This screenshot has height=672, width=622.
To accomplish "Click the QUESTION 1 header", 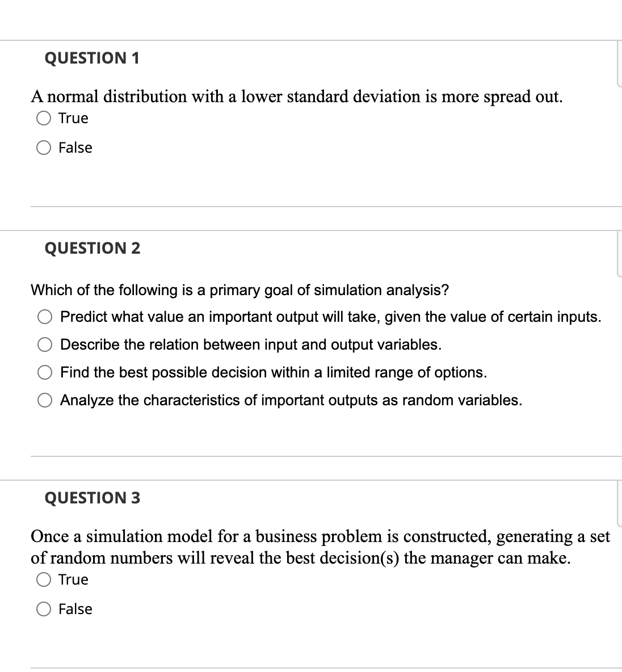I will tap(91, 57).
